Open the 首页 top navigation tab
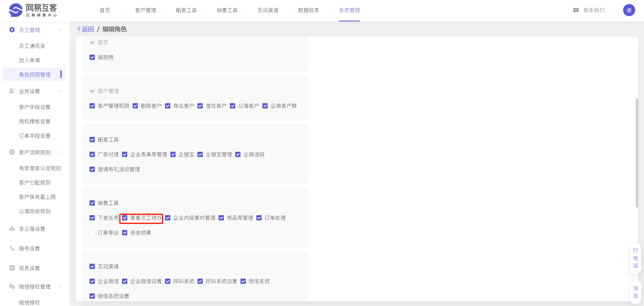 tap(105, 10)
